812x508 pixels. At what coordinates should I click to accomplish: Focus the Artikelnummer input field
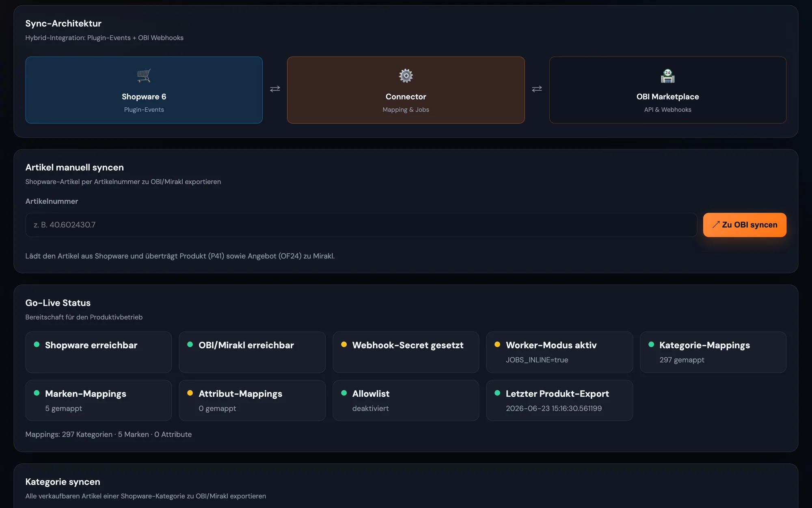[x=361, y=225]
